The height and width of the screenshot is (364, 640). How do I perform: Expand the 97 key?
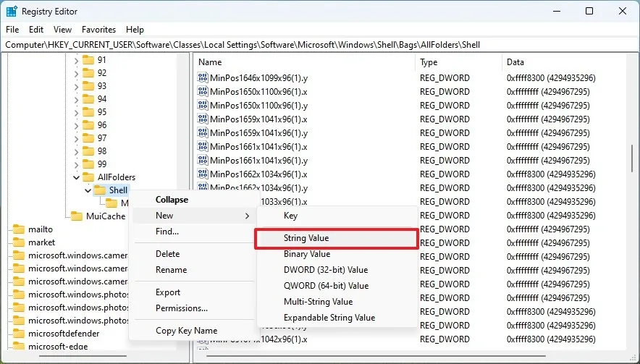(76, 139)
